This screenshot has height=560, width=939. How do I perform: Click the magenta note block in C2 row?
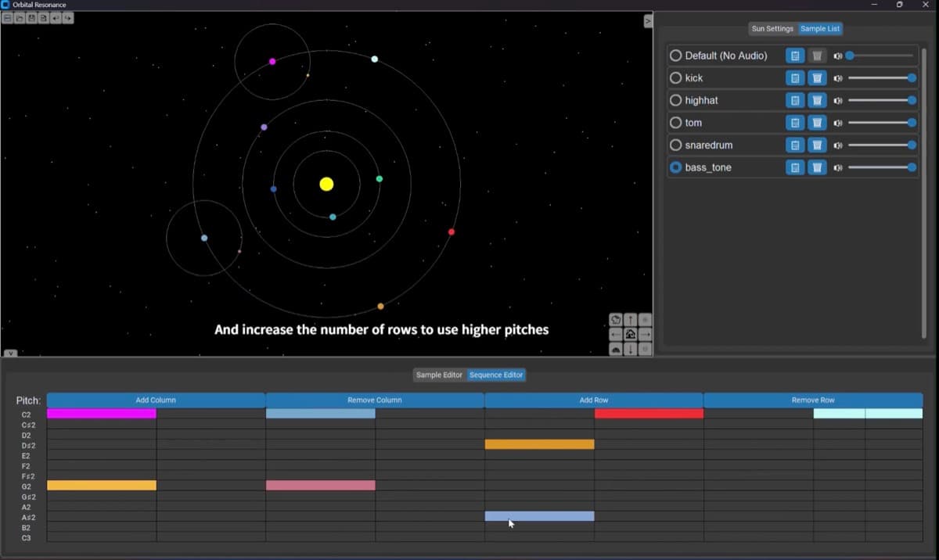point(102,414)
